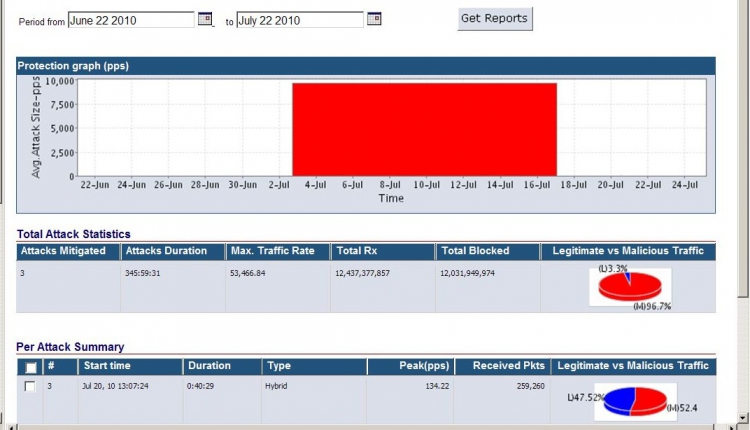Select the 53,466.84 max traffic rate value

tap(247, 273)
